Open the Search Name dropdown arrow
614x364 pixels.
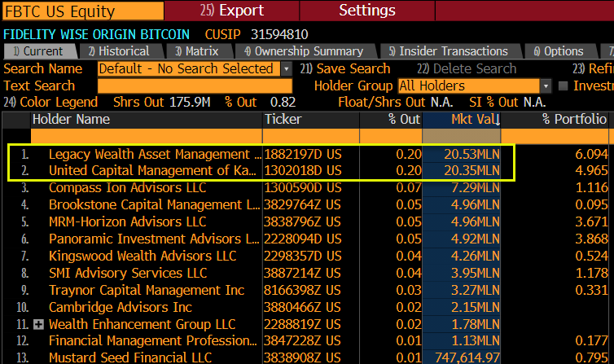286,69
